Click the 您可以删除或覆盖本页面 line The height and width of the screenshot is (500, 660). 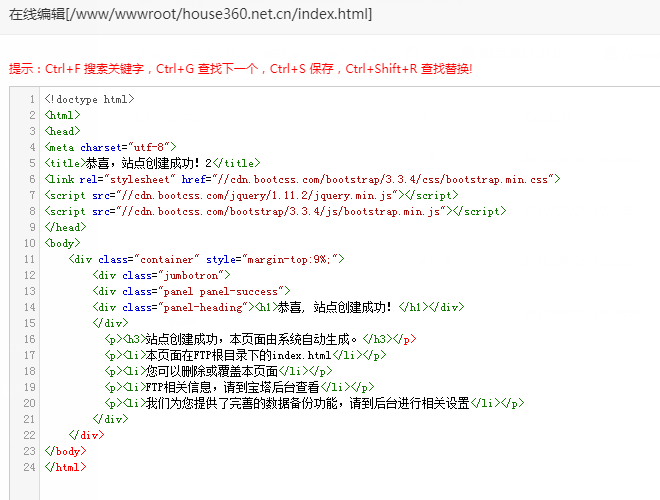coord(218,371)
